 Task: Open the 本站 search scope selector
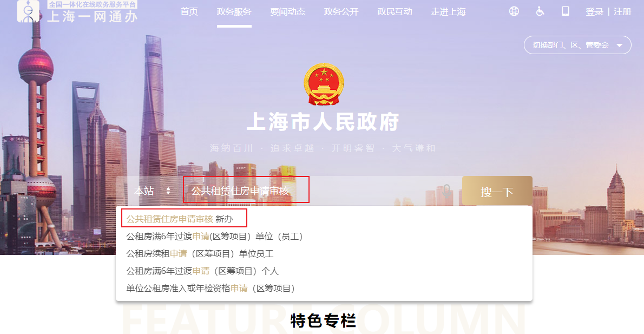tap(152, 191)
